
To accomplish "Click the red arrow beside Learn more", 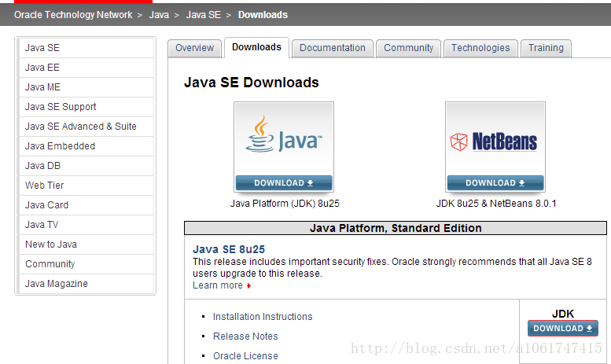I will click(x=249, y=286).
